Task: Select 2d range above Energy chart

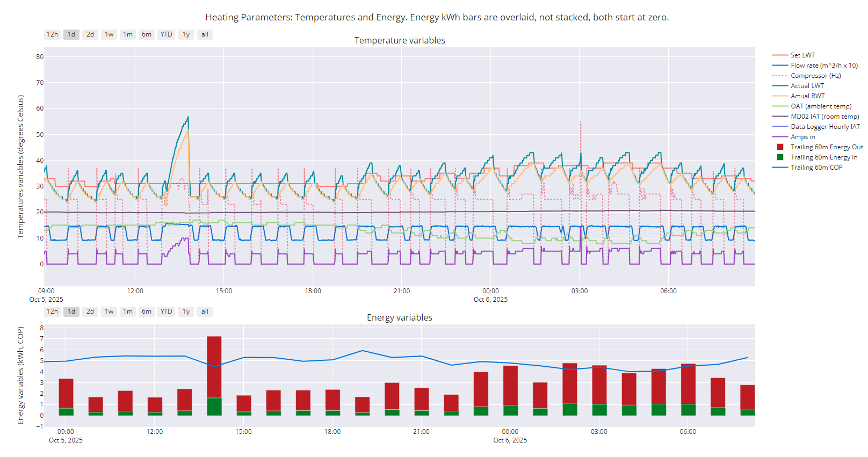Action: (90, 311)
